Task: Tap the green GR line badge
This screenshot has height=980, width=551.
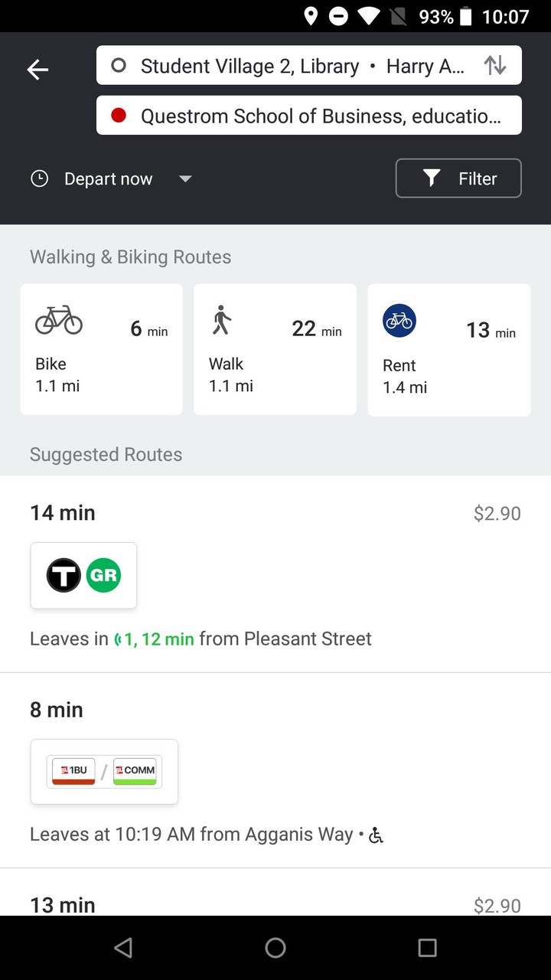Action: click(x=103, y=576)
